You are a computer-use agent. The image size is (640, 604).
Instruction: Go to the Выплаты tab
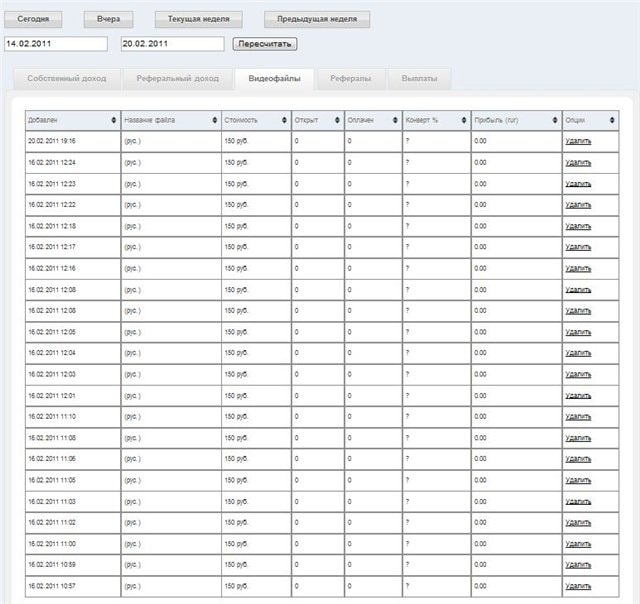[x=419, y=78]
